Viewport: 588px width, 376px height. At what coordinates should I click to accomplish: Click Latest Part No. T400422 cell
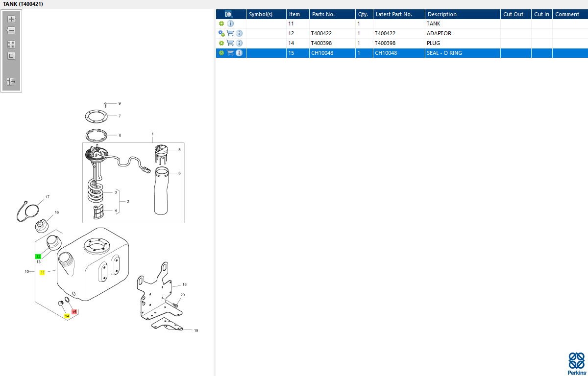[x=399, y=33]
